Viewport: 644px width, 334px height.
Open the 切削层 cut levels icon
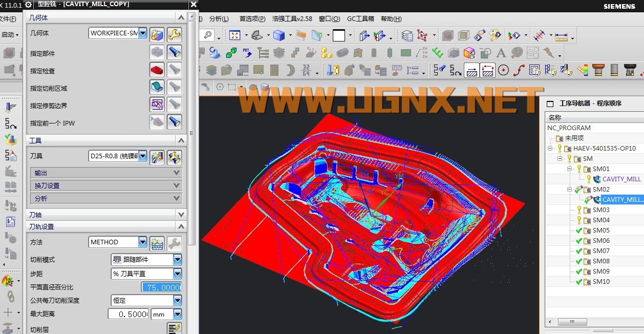click(175, 328)
